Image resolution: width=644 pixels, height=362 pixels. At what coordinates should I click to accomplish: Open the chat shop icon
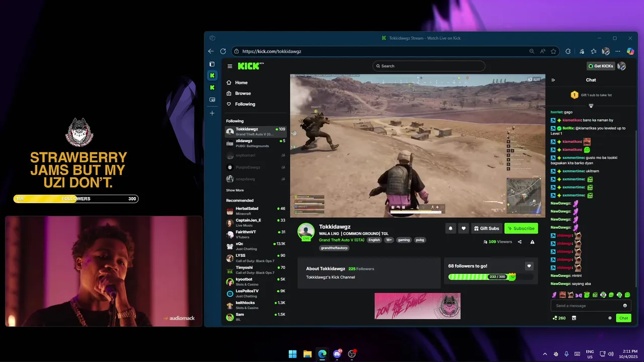pos(574,318)
